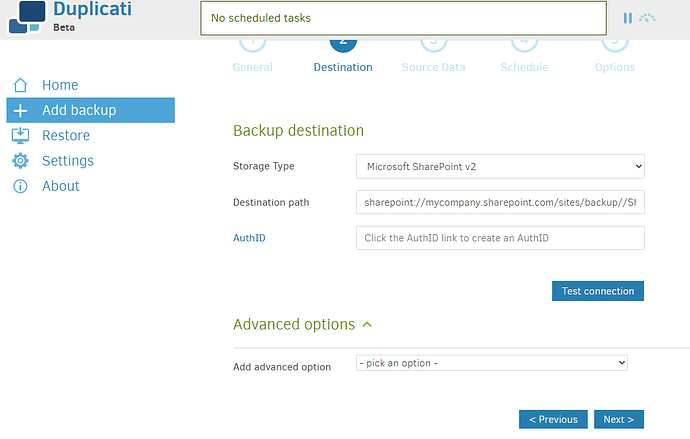Click the 'Beta' label under Duplicati
This screenshot has height=439, width=690.
(x=64, y=27)
